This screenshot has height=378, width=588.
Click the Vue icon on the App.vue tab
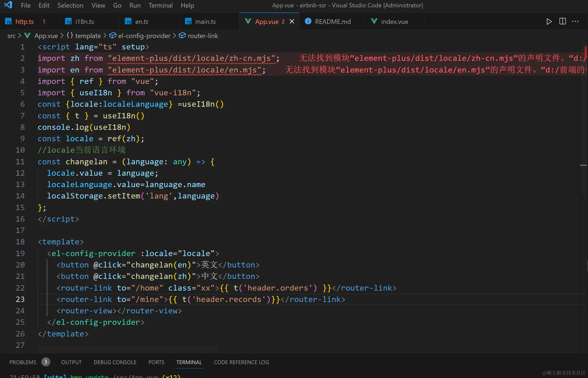pos(248,21)
